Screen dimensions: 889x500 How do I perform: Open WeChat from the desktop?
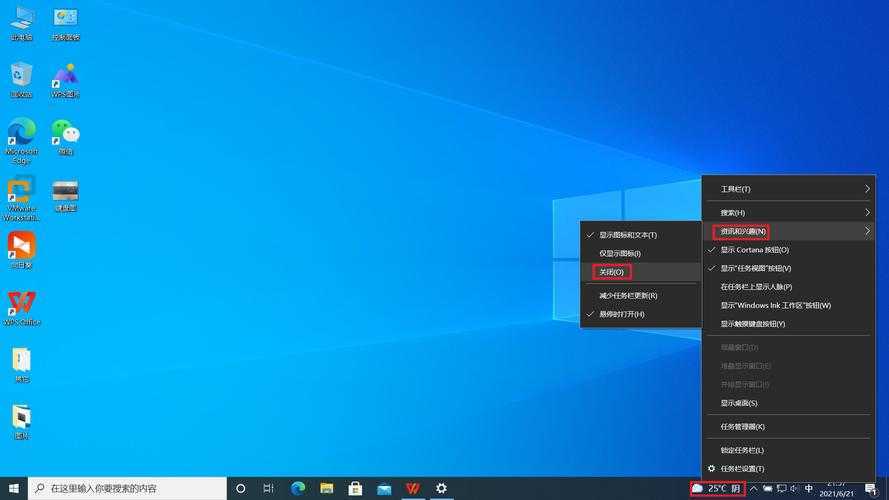[65, 133]
